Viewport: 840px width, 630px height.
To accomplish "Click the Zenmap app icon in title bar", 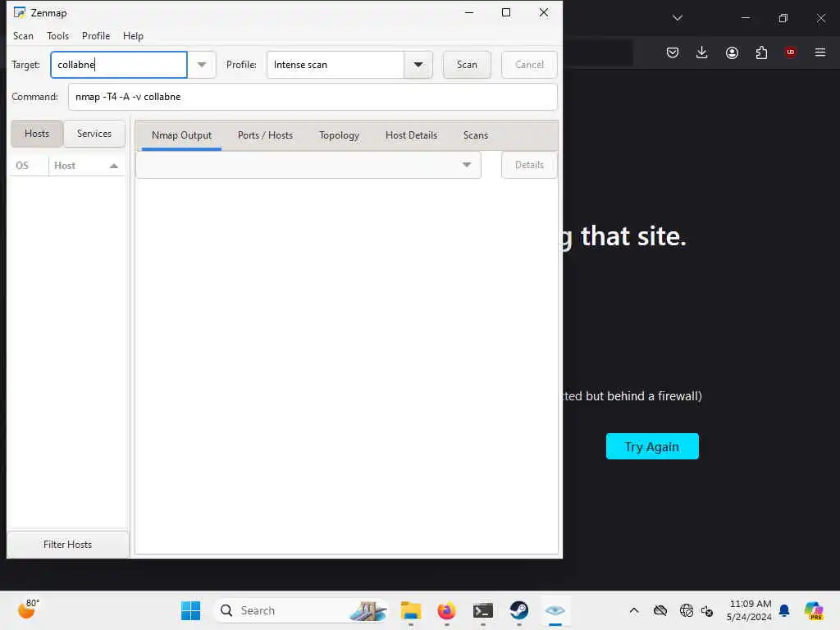I will pos(20,12).
